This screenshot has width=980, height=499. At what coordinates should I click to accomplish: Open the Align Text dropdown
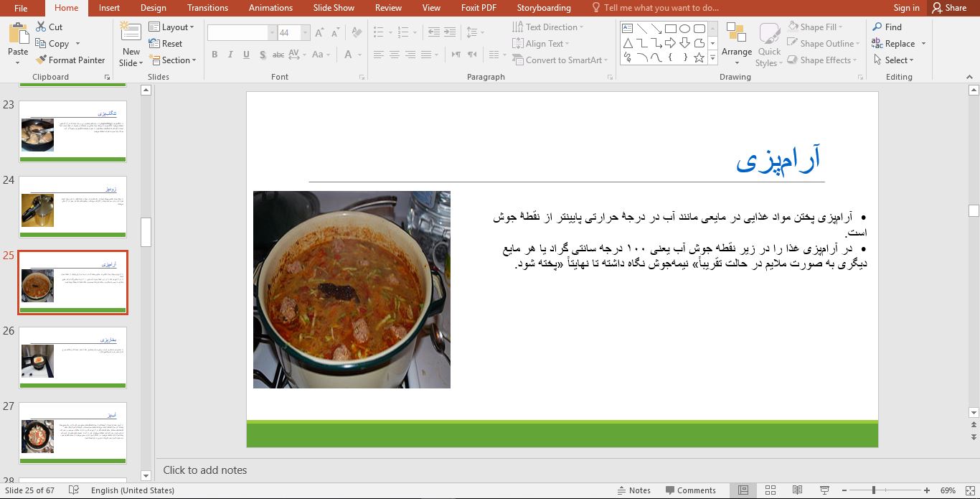pos(542,44)
